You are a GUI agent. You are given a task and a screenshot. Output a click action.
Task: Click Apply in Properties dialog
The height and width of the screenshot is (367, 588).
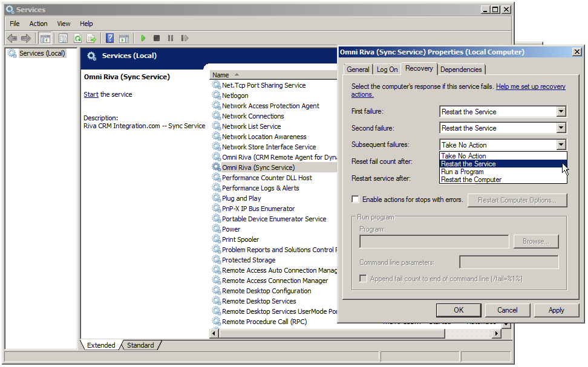pyautogui.click(x=556, y=310)
